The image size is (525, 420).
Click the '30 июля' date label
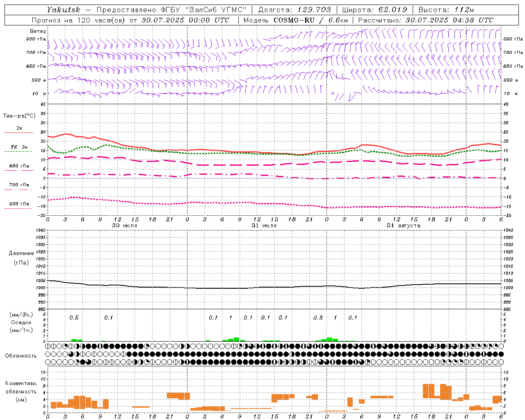[124, 226]
